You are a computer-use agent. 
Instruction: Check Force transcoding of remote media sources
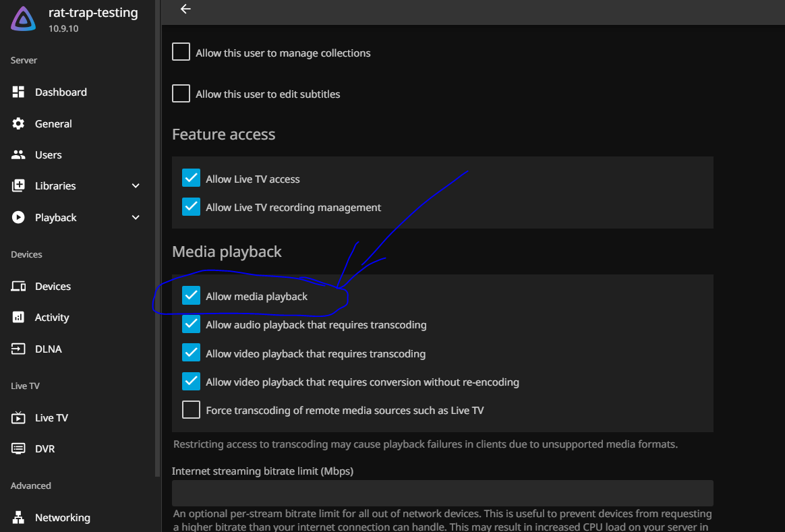point(192,410)
